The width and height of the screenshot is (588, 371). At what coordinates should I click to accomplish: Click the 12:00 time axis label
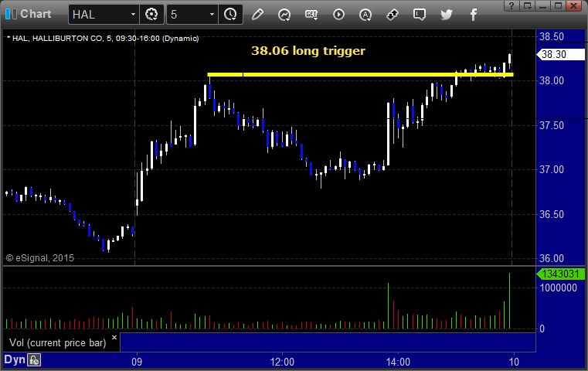(282, 362)
